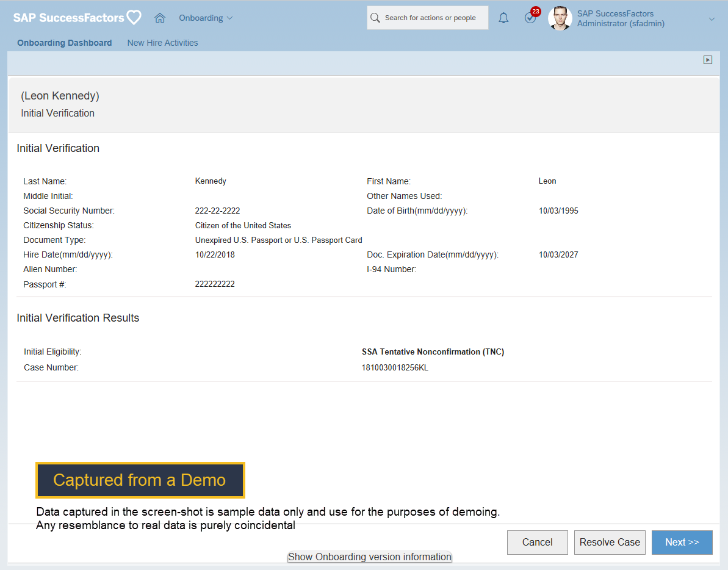The width and height of the screenshot is (728, 570).
Task: Select the date of birth 10/03/1995
Action: coord(558,211)
